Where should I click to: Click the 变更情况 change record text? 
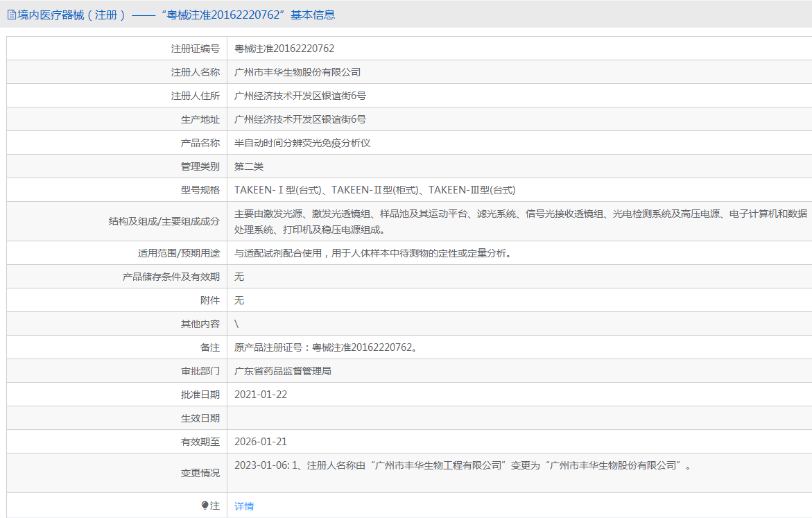463,465
